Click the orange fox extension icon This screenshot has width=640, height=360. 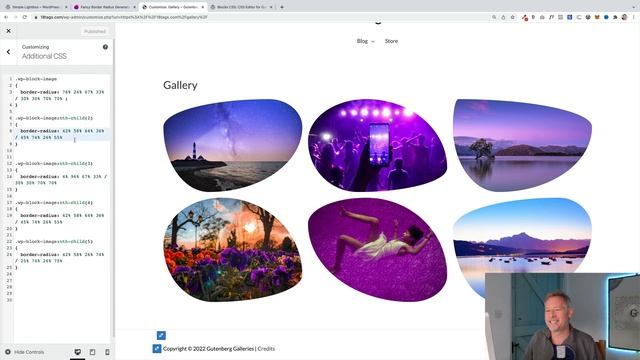(x=597, y=17)
